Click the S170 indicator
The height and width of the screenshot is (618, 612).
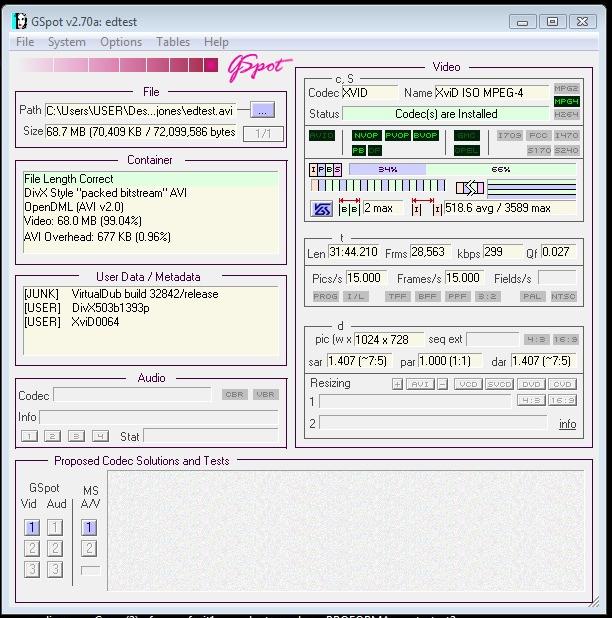539,150
